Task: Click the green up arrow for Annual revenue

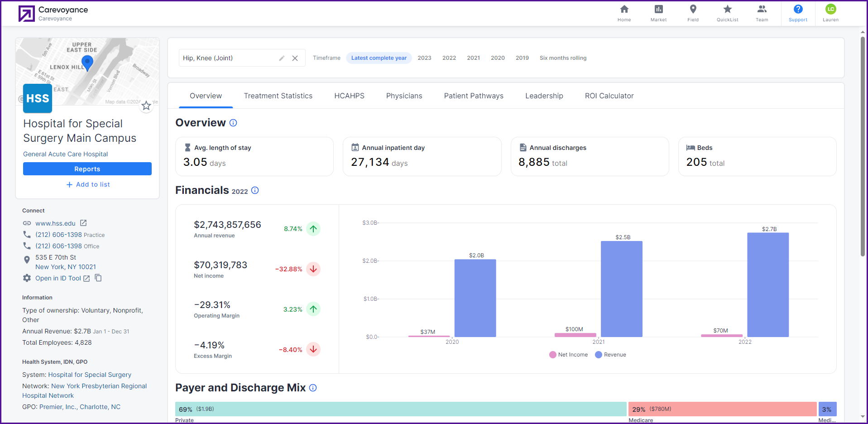Action: pos(313,229)
